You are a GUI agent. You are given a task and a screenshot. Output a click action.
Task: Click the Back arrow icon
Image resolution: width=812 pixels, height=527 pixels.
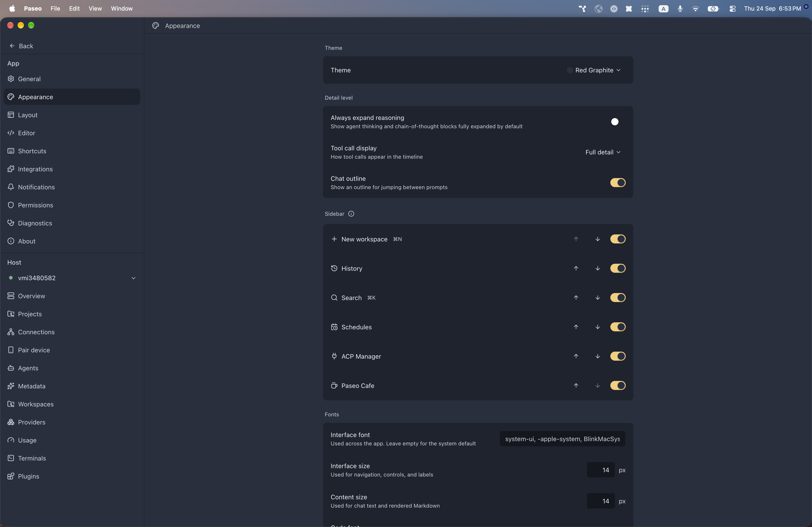(12, 46)
